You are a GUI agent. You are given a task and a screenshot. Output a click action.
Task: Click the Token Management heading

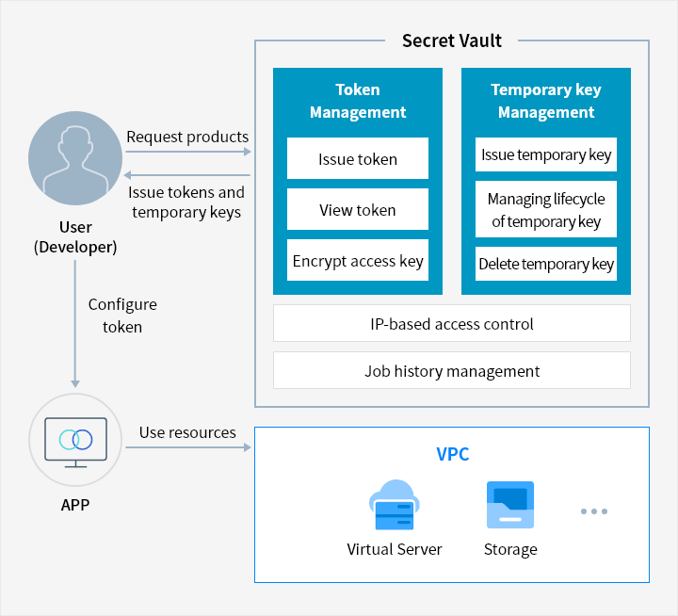pyautogui.click(x=358, y=101)
